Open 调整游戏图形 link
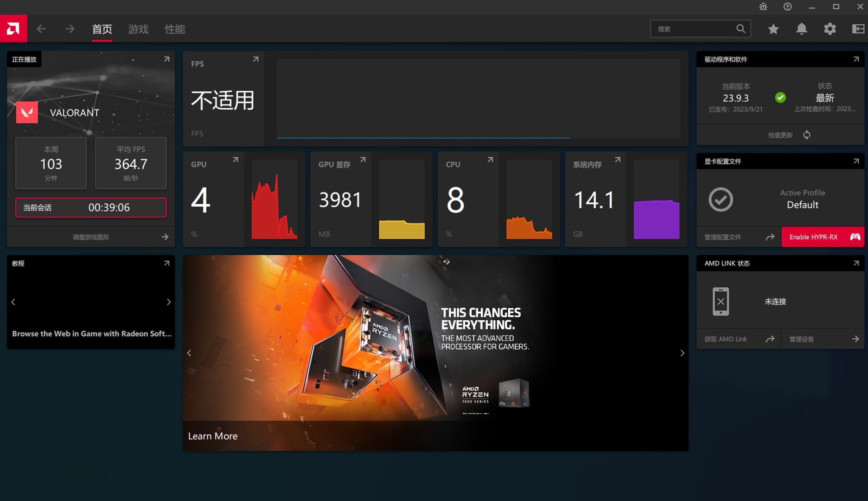 pos(91,237)
